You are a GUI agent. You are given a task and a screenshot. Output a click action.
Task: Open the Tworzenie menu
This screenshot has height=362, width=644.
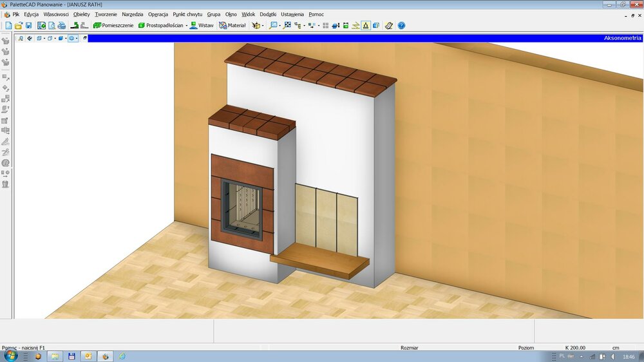pos(106,14)
